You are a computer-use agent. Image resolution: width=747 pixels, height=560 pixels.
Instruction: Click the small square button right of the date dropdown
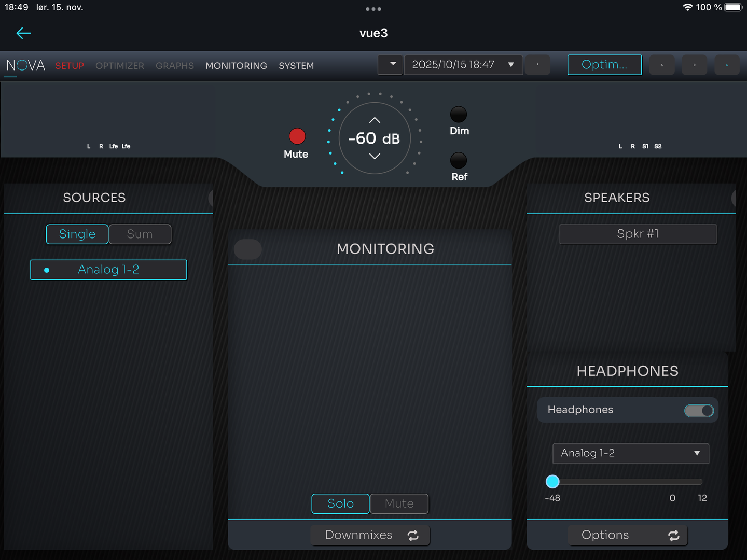pyautogui.click(x=537, y=65)
